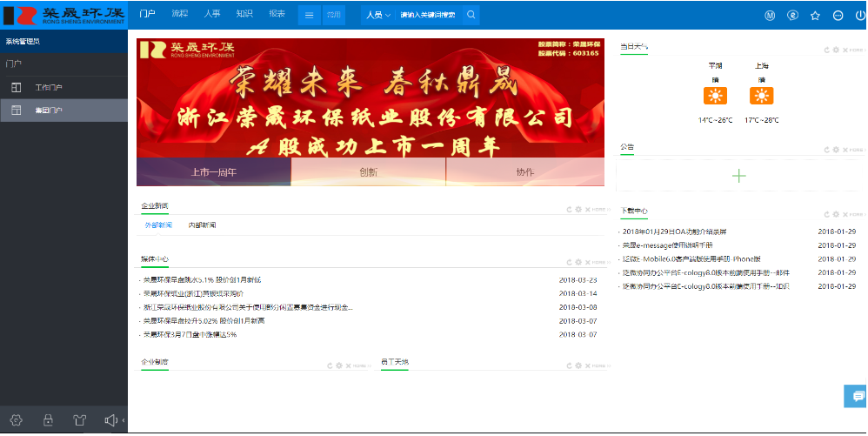Image resolution: width=868 pixels, height=436 pixels.
Task: Open news 股价创1月新高 item
Action: (204, 321)
